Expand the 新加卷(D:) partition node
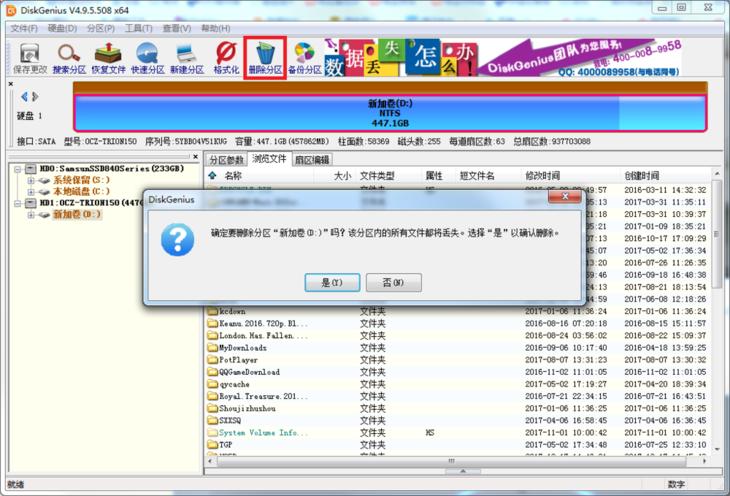This screenshot has width=730, height=496. tap(31, 215)
